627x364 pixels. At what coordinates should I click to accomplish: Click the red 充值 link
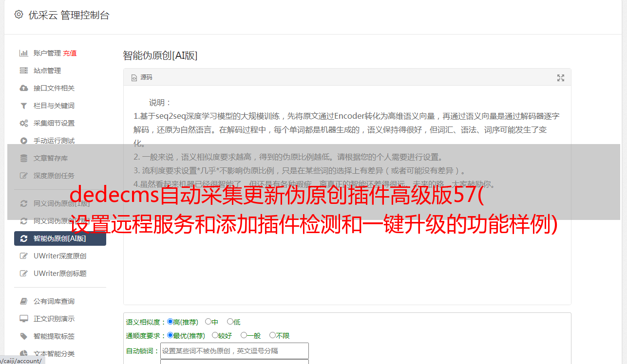[x=70, y=53]
